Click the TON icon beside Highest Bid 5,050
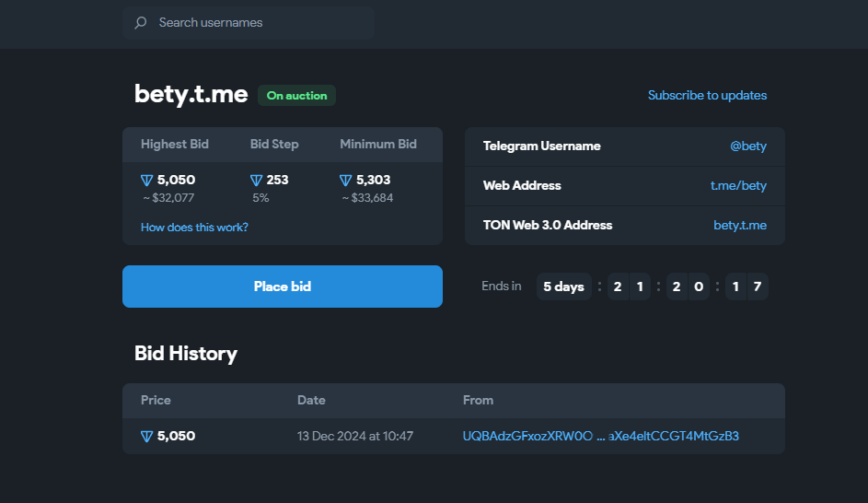The width and height of the screenshot is (868, 503). [146, 180]
